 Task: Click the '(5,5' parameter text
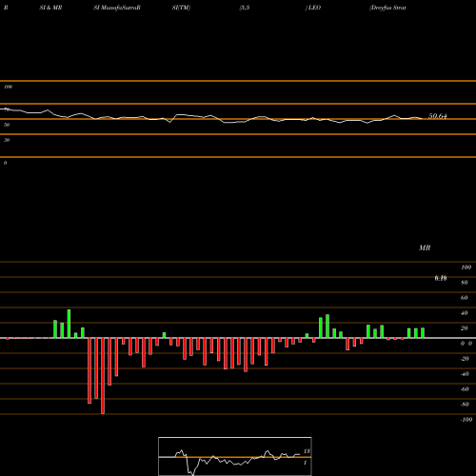tap(245, 8)
